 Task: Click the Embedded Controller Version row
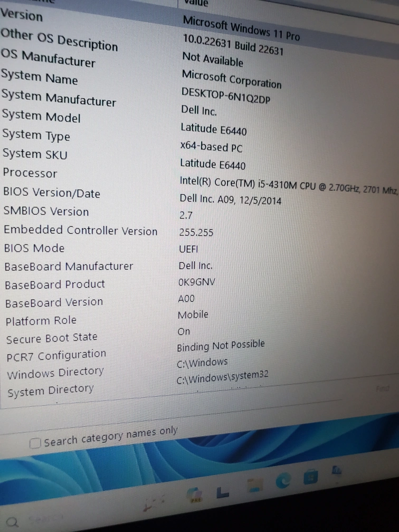[80, 230]
